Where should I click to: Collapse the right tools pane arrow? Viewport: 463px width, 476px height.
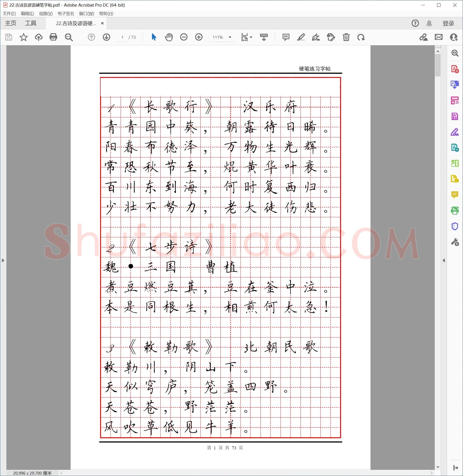click(x=444, y=260)
